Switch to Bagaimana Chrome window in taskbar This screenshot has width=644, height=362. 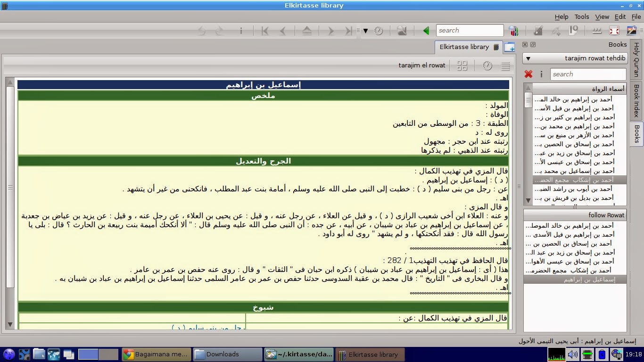point(156,354)
